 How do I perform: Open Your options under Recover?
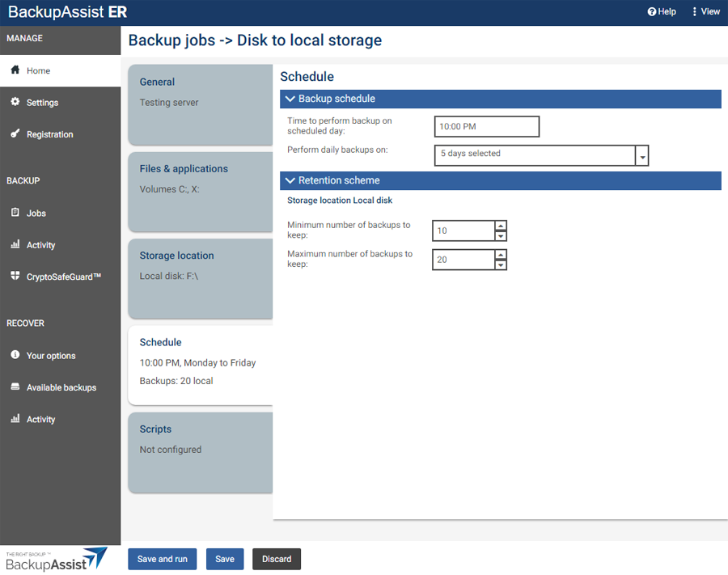61,356
